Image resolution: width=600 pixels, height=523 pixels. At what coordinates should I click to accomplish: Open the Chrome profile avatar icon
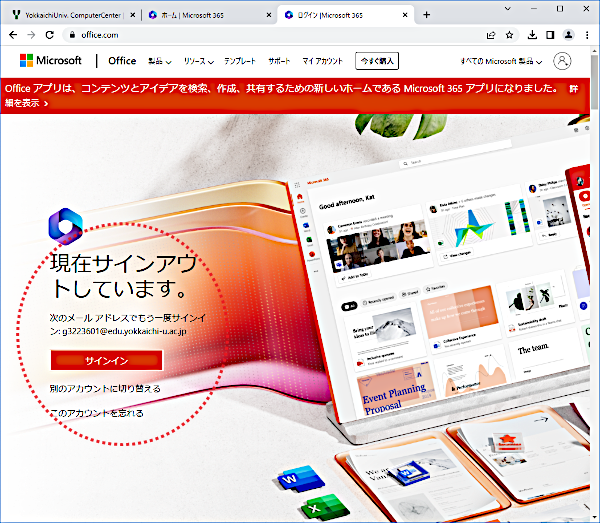tap(569, 35)
